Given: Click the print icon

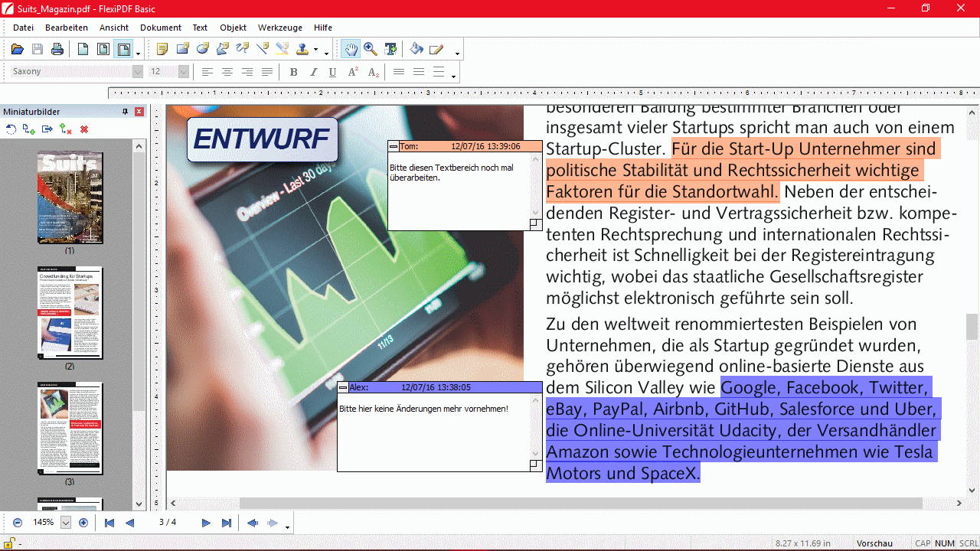Looking at the screenshot, I should tap(57, 50).
